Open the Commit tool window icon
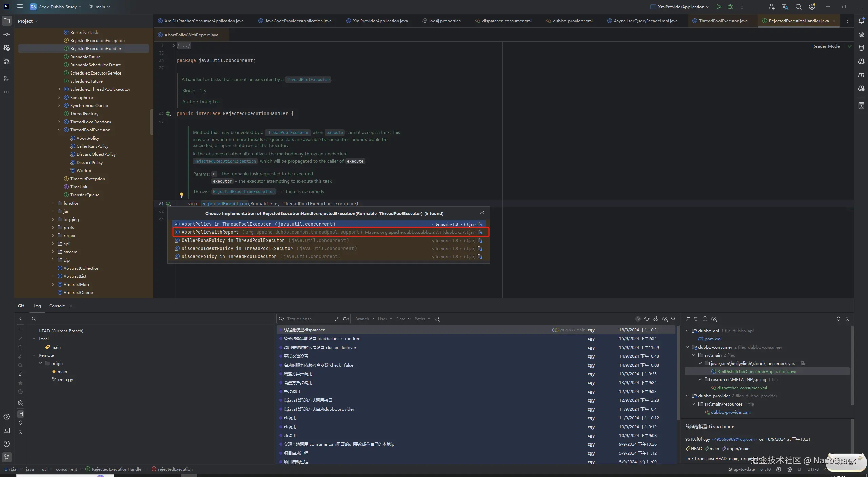 [x=7, y=34]
